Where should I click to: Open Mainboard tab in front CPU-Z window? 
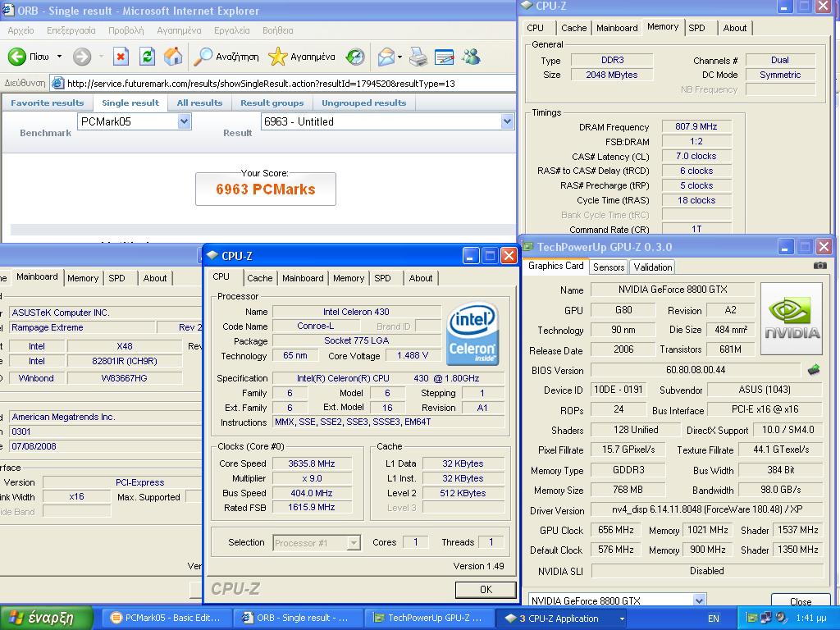[x=303, y=278]
